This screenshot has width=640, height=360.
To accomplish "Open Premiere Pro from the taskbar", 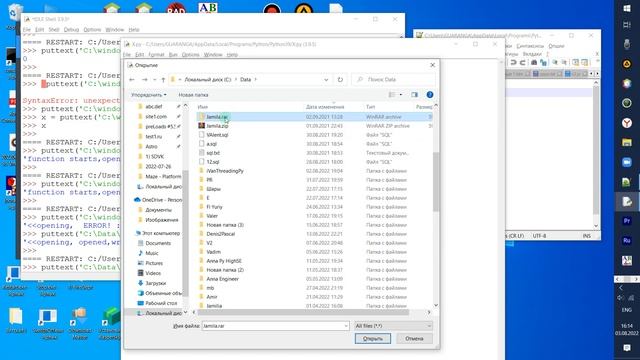I will coord(627,221).
